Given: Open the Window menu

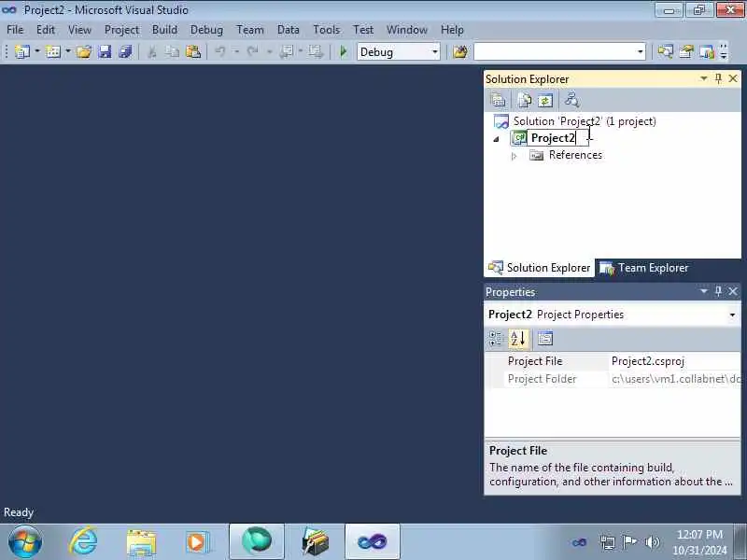Looking at the screenshot, I should click(407, 30).
